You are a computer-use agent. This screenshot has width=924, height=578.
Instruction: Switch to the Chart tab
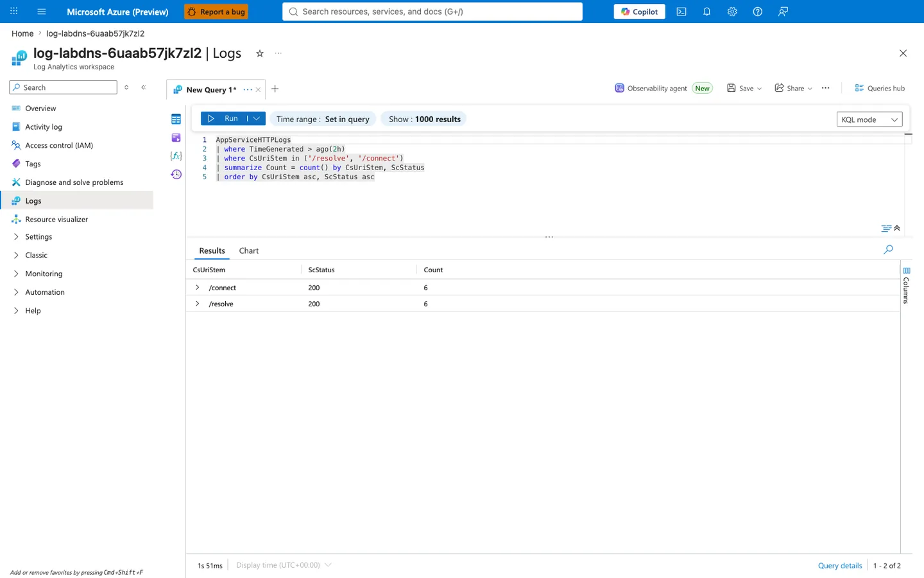(x=249, y=251)
